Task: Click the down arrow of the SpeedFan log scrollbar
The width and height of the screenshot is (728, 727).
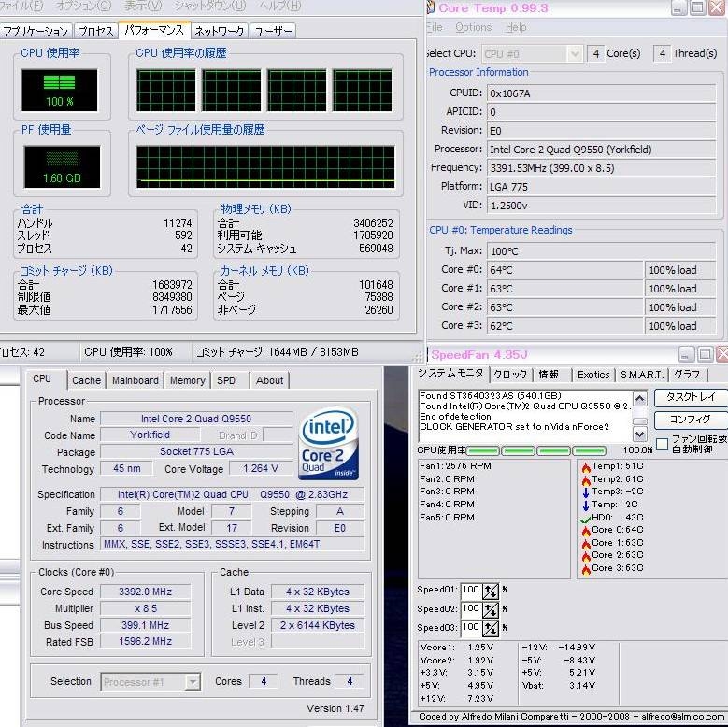Action: [x=640, y=435]
